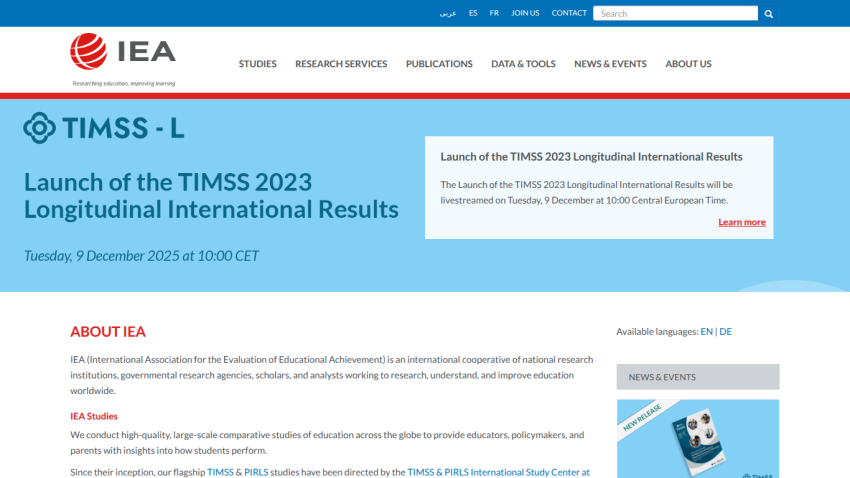Screen dimensions: 850x478
Task: Focus the Search input field
Action: 675,14
